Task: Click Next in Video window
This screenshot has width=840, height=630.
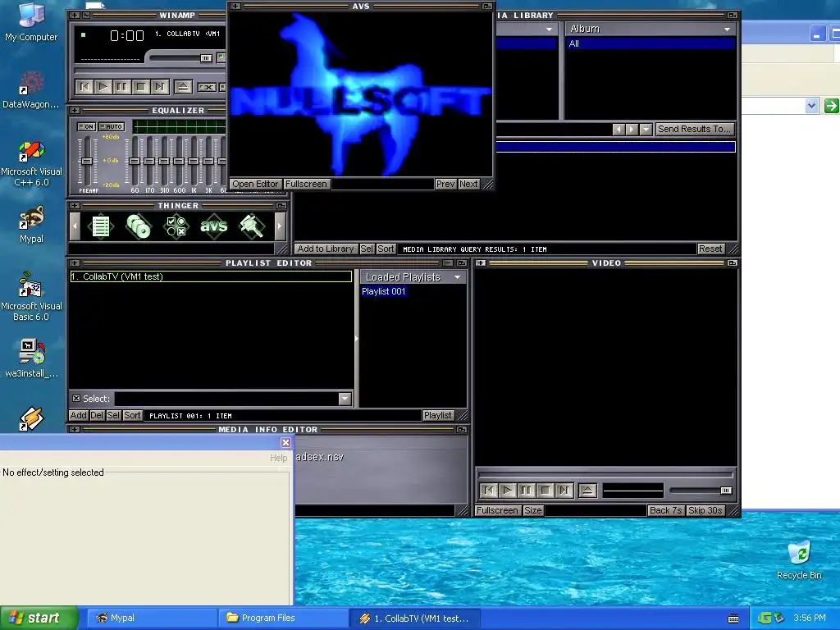Action: pyautogui.click(x=564, y=491)
